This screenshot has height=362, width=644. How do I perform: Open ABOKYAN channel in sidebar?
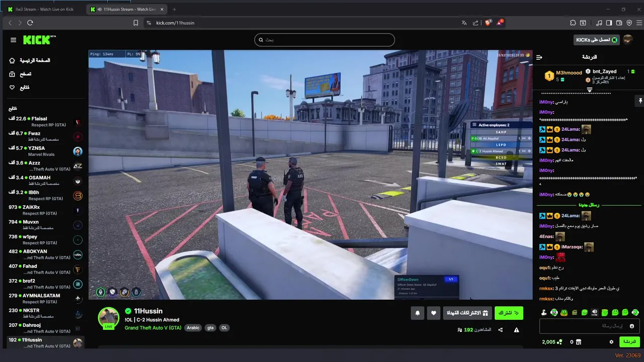pos(45,254)
